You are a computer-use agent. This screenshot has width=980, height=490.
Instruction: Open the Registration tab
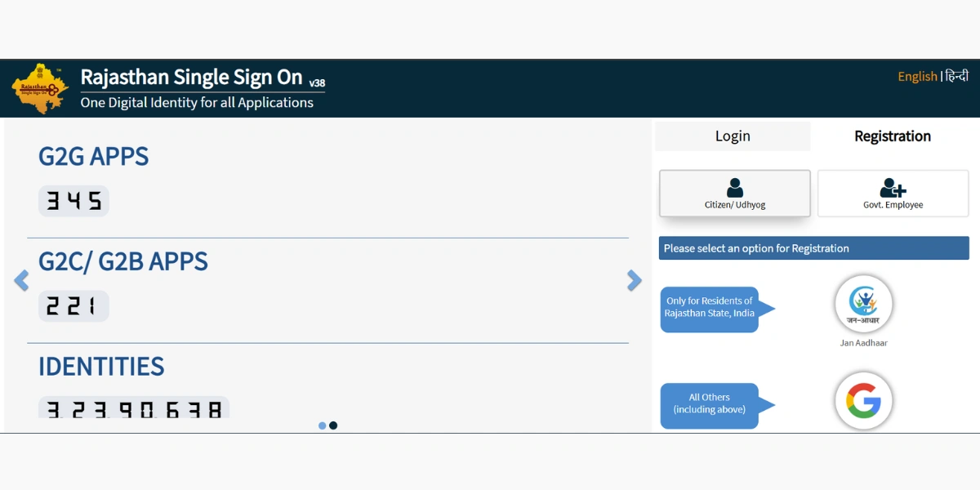pos(893,136)
